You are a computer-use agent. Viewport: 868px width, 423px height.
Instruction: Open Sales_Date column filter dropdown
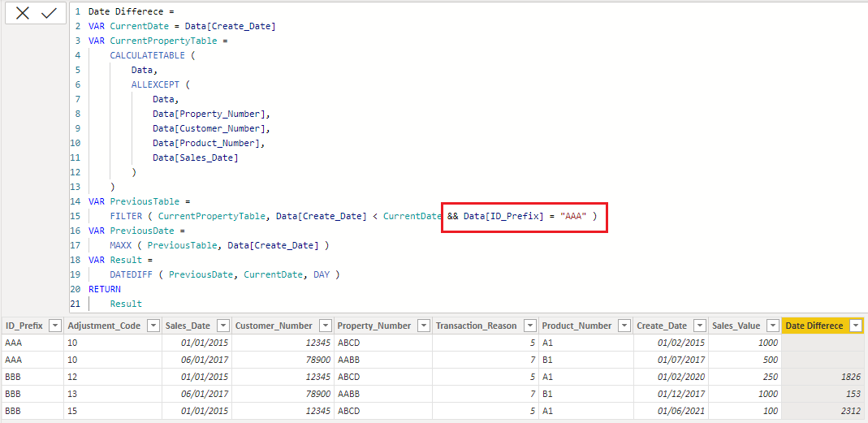click(x=222, y=326)
